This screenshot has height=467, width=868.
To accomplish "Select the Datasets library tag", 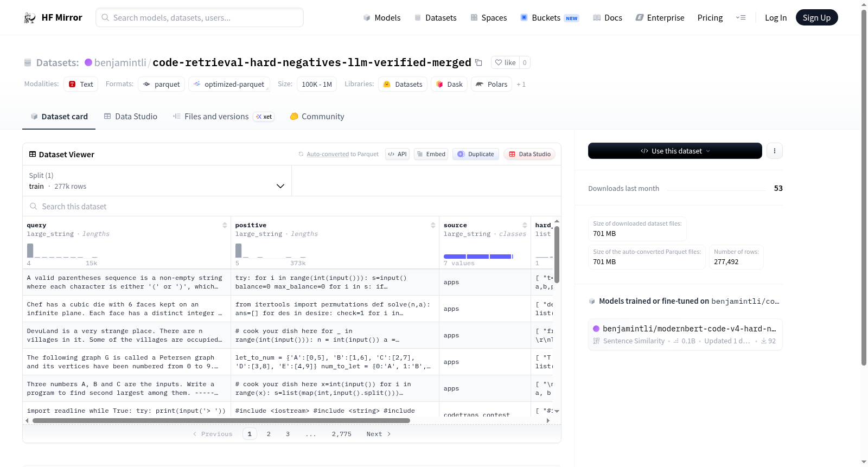I will pos(403,84).
